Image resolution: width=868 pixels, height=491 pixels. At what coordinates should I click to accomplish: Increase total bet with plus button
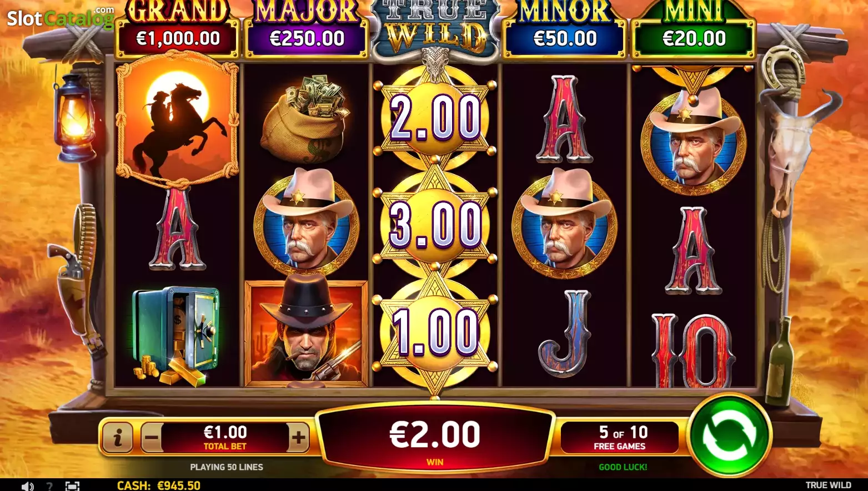pyautogui.click(x=298, y=438)
